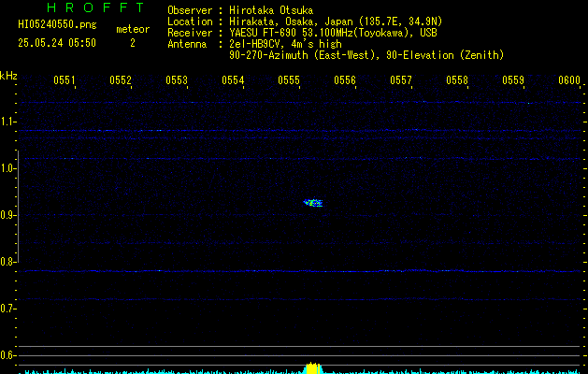Viewport: 588px width, 374px height.
Task: Select the filename HI05240550.png
Action: pyautogui.click(x=57, y=25)
